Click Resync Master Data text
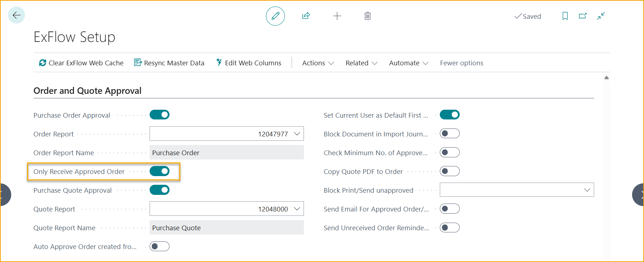This screenshot has width=644, height=262. coord(174,63)
